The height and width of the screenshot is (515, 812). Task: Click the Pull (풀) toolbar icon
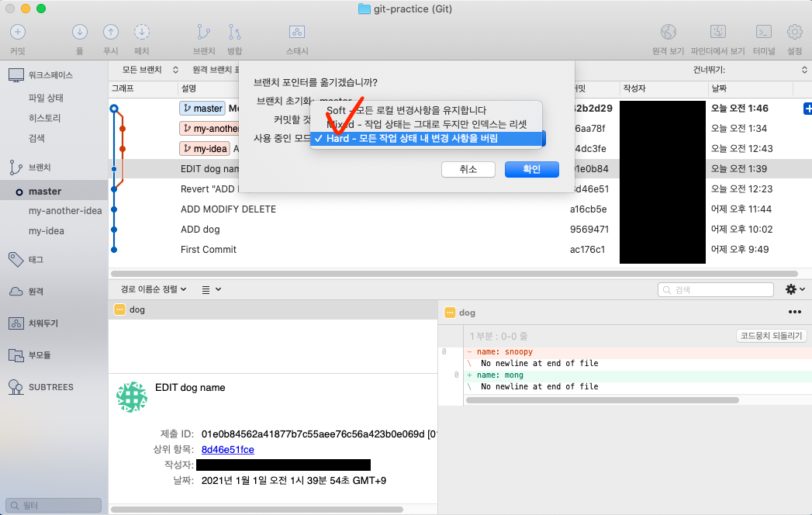click(80, 32)
